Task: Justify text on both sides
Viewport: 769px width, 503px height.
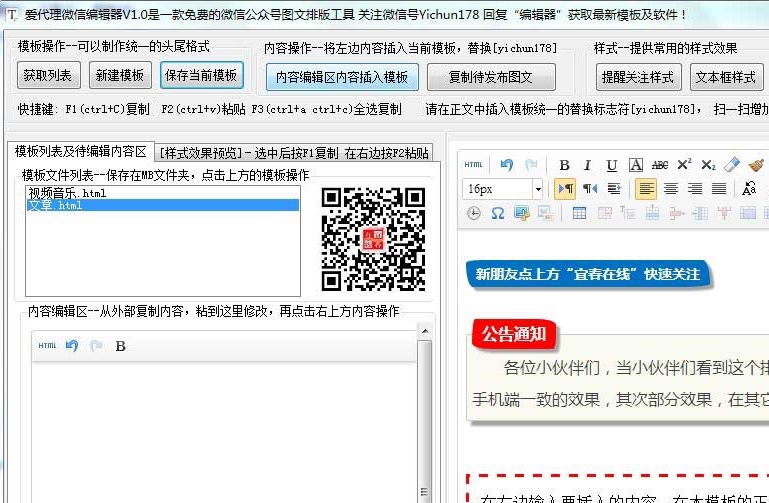Action: pyautogui.click(x=718, y=189)
